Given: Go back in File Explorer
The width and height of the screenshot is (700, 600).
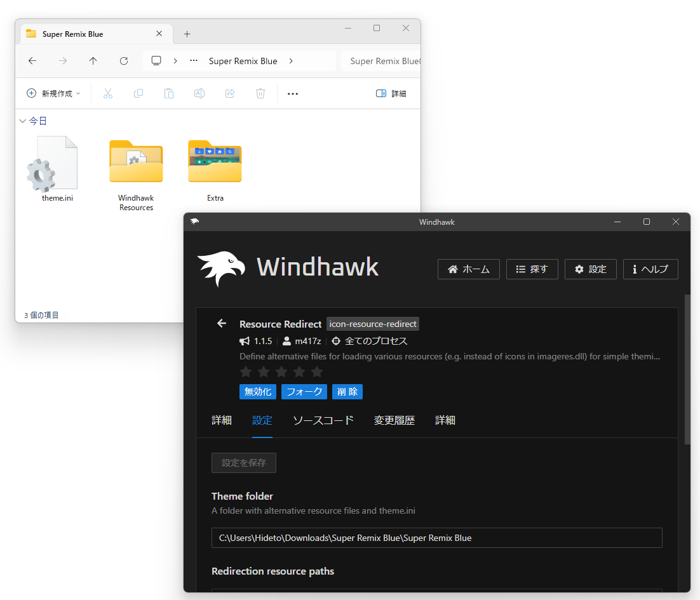Looking at the screenshot, I should click(32, 61).
